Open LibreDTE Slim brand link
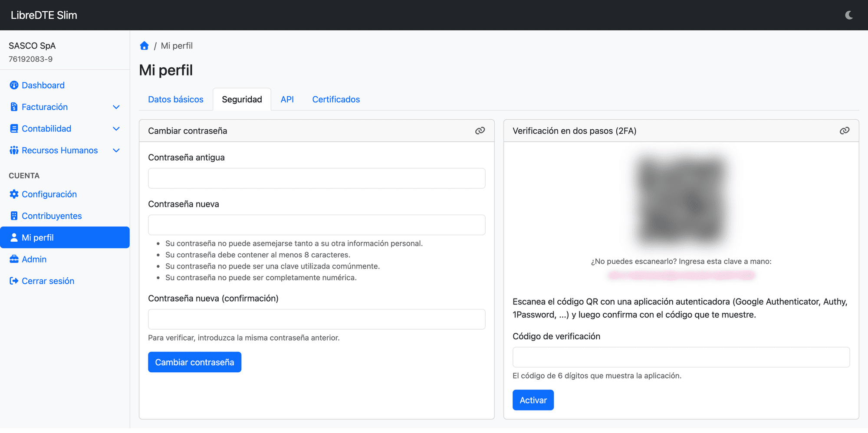This screenshot has height=433, width=868. [44, 15]
